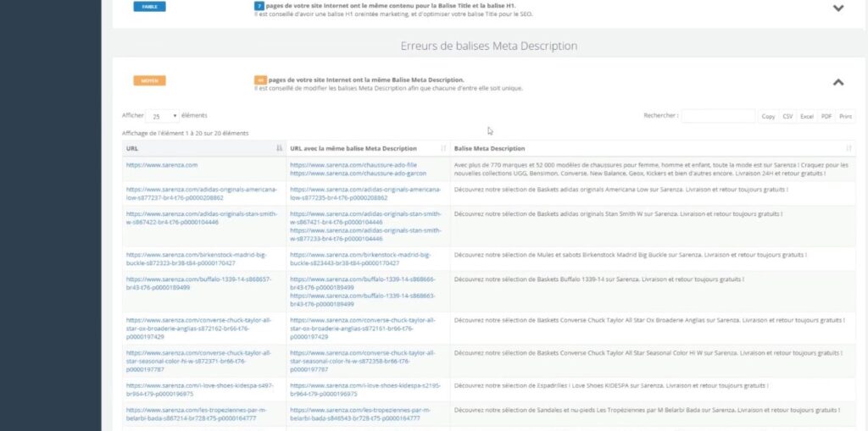Open converse broderie-anglais s872161 link
The image size is (868, 431).
click(x=363, y=328)
